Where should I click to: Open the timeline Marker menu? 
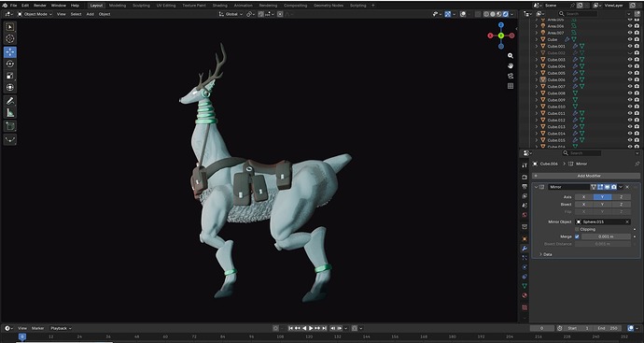pyautogui.click(x=37, y=328)
